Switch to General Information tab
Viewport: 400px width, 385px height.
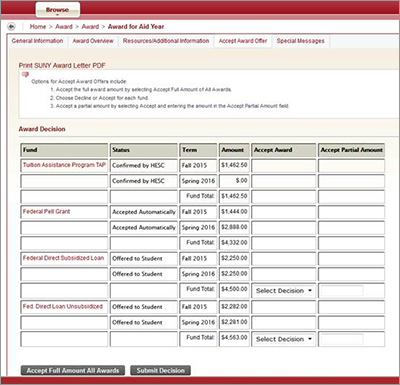(37, 41)
